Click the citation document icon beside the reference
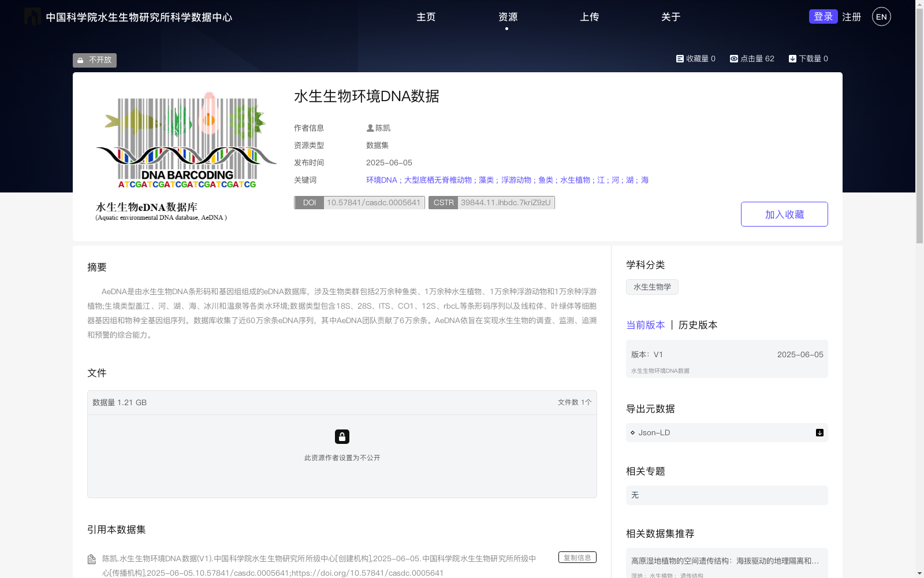The height and width of the screenshot is (578, 924). 92,558
